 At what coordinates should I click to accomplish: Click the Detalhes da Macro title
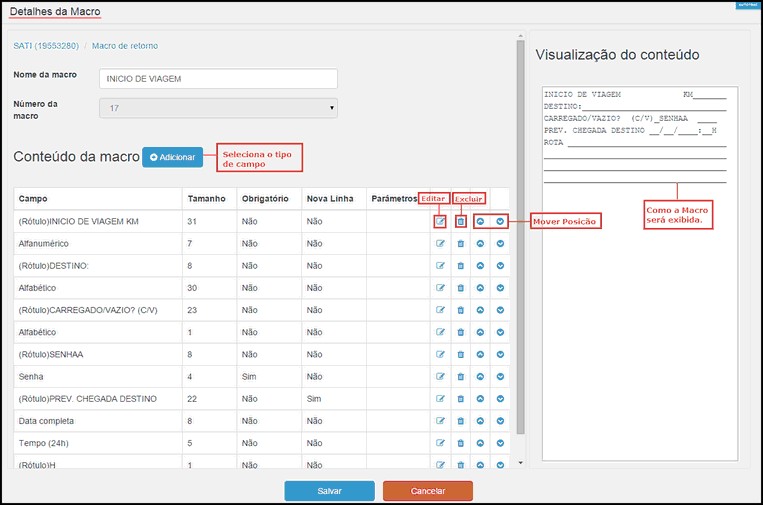(55, 11)
